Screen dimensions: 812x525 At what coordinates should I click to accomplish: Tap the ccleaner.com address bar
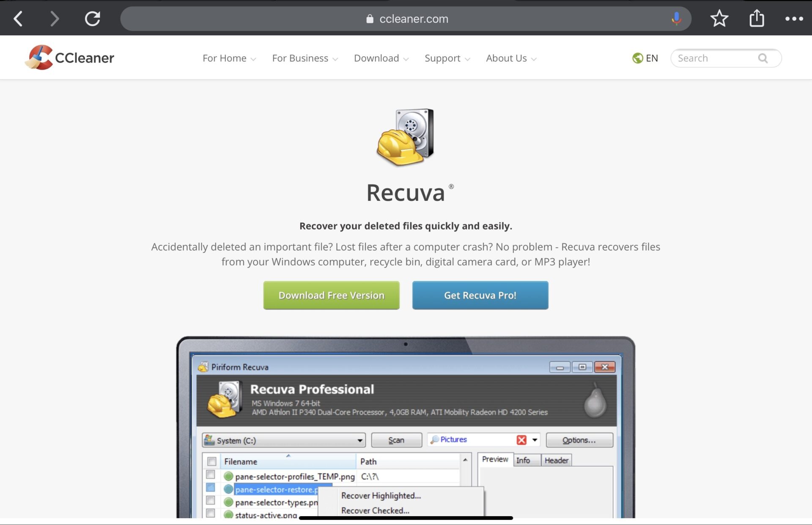tap(406, 19)
